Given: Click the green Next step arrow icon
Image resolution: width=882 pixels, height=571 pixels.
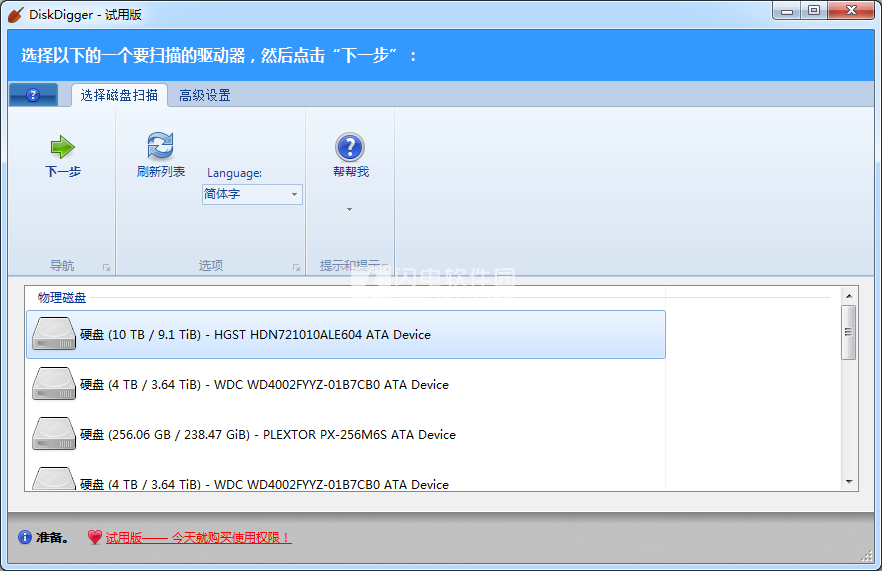Looking at the screenshot, I should pyautogui.click(x=62, y=147).
